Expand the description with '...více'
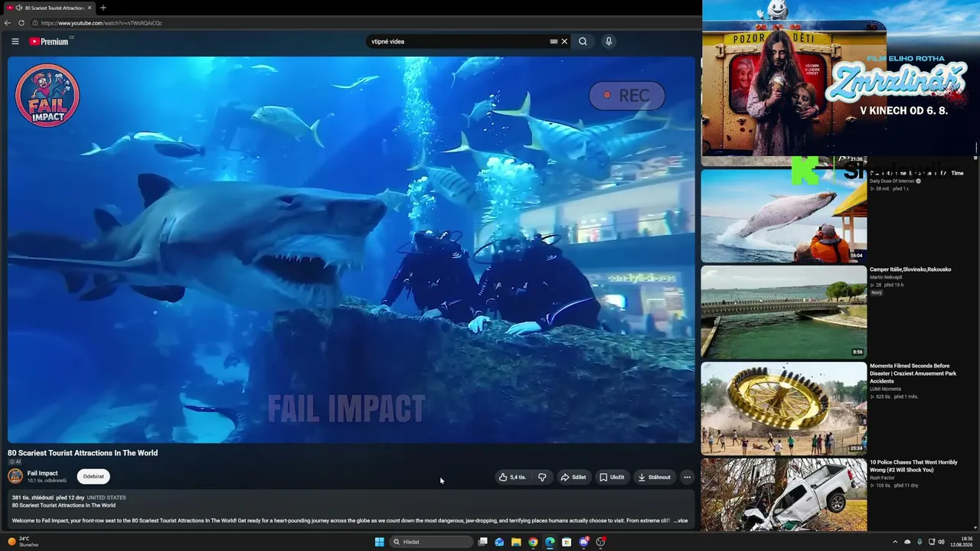 click(x=681, y=520)
